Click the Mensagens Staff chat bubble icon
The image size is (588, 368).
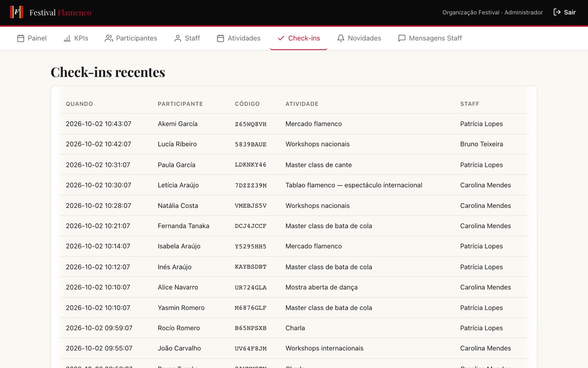tap(402, 38)
